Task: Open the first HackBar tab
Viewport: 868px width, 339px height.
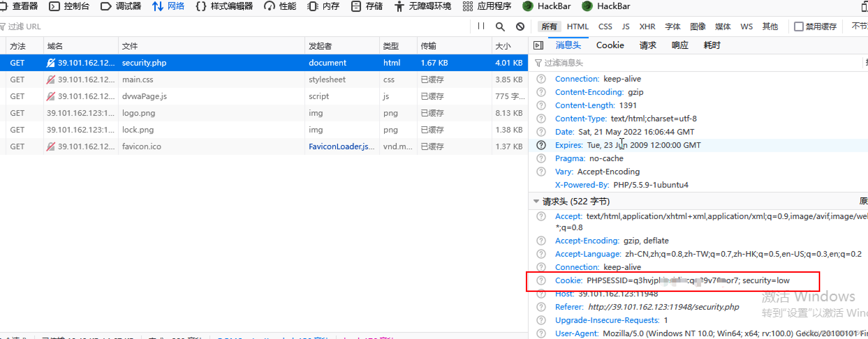Action: coord(547,6)
